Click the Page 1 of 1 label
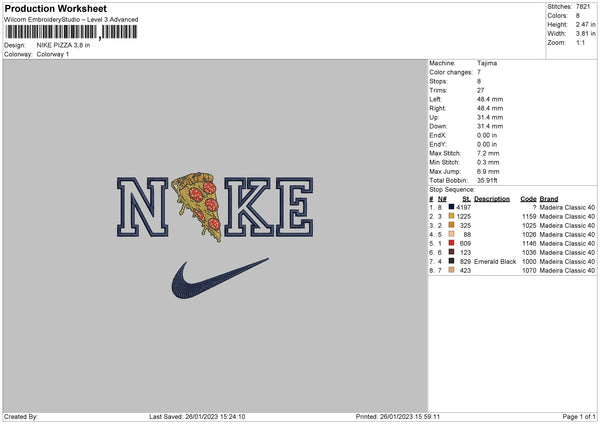 (579, 417)
